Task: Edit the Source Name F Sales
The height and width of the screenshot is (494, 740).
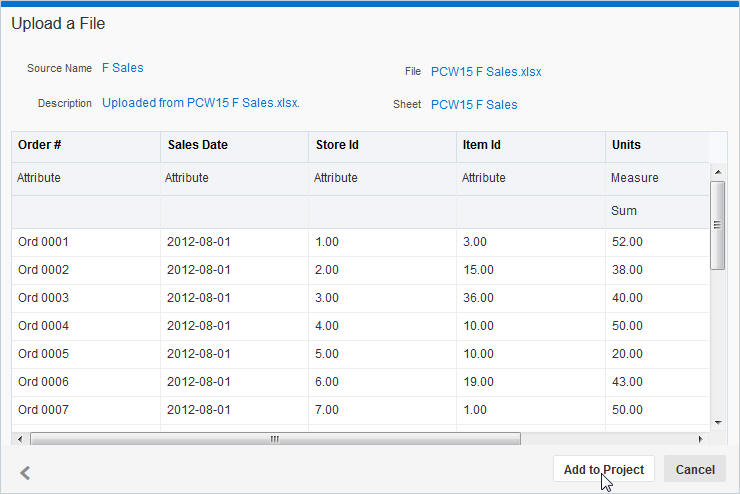Action: [123, 68]
